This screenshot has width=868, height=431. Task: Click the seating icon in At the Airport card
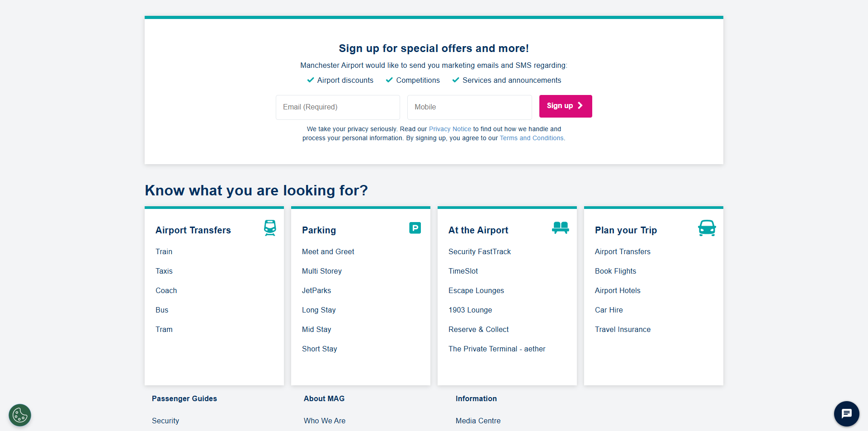coord(560,227)
